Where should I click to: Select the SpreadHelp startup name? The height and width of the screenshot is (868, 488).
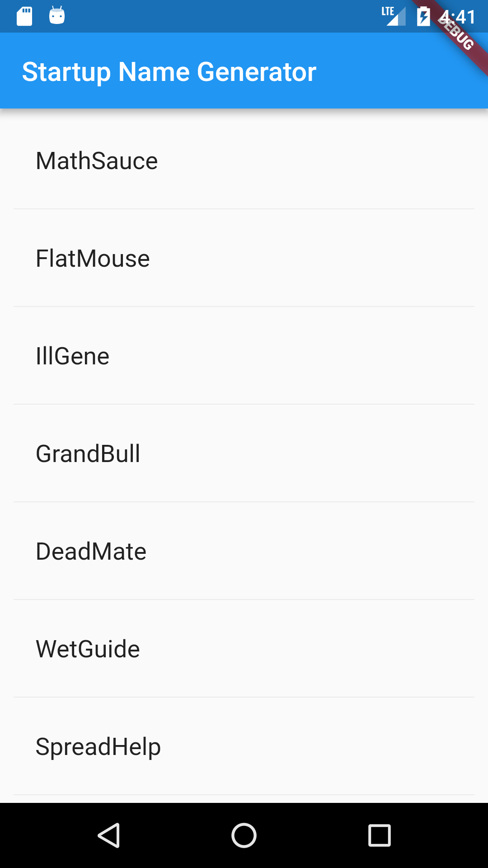point(98,746)
